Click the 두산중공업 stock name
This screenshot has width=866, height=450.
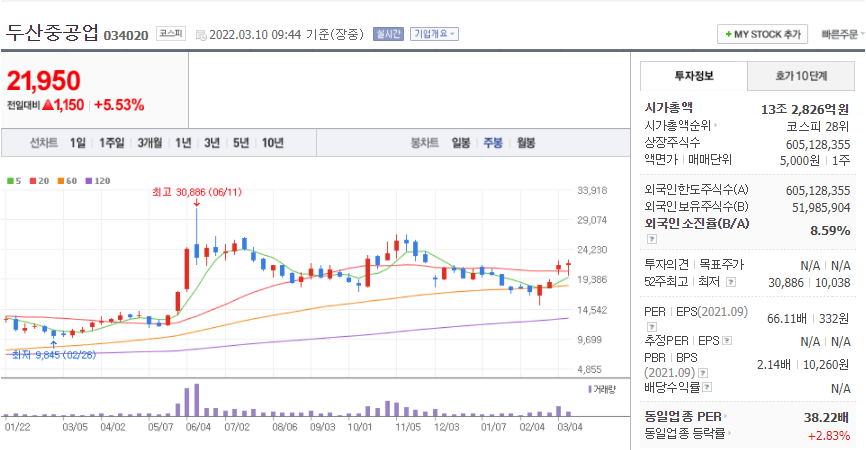(x=52, y=33)
